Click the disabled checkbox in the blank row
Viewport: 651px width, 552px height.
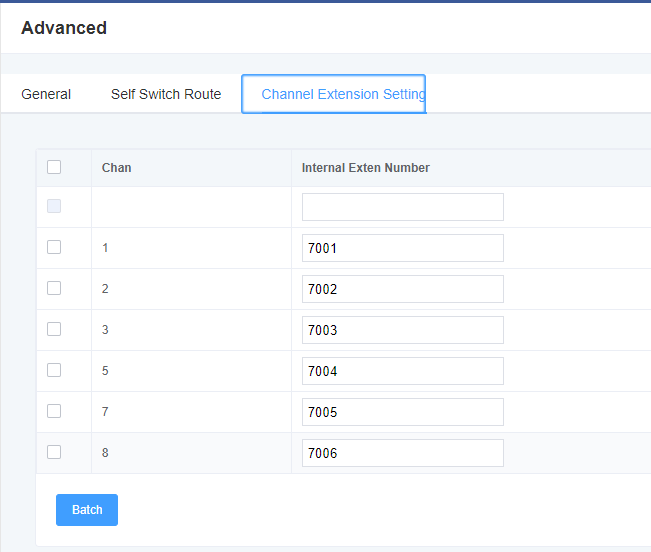tap(54, 206)
